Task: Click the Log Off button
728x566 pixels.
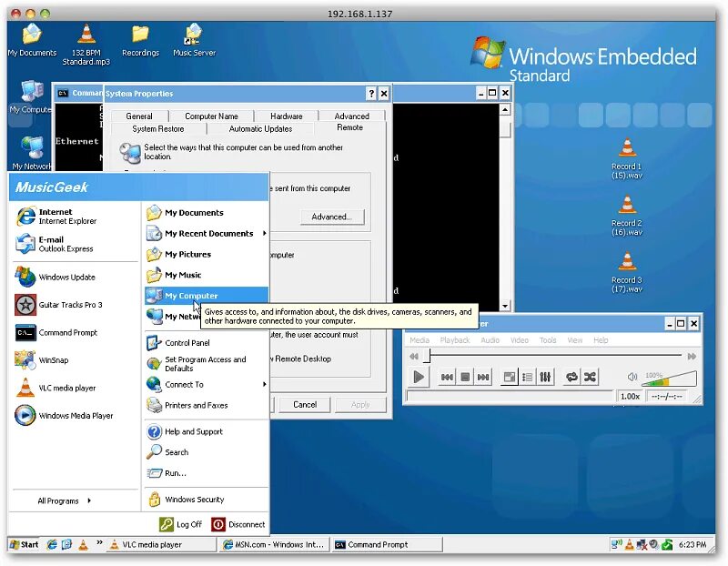Action: click(x=181, y=525)
